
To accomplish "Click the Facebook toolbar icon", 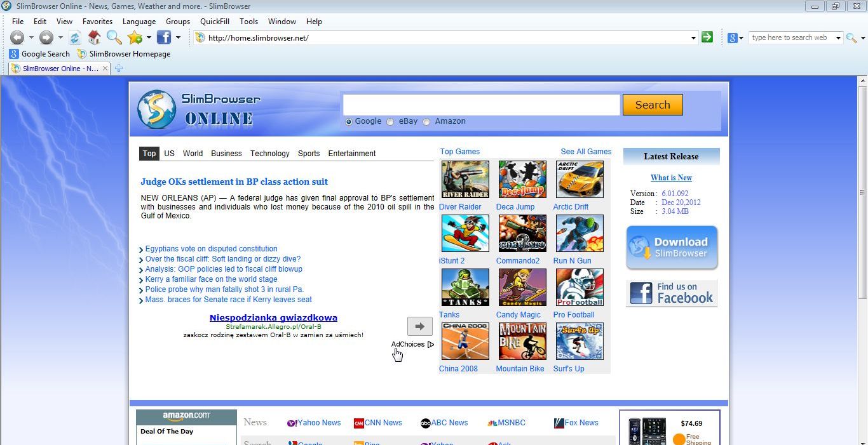I will (164, 37).
